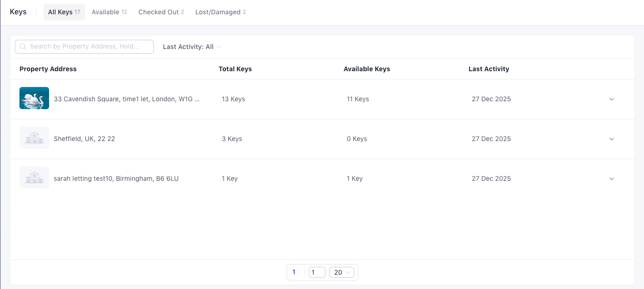Focus the Search by Property Address field

pyautogui.click(x=88, y=47)
